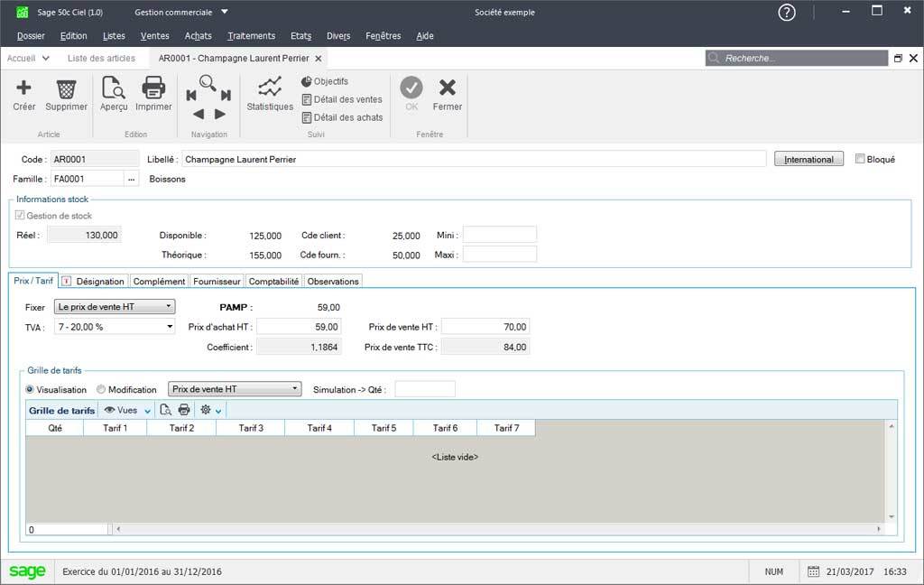Click the Créer plus icon
This screenshot has width=924, height=585.
[x=23, y=88]
